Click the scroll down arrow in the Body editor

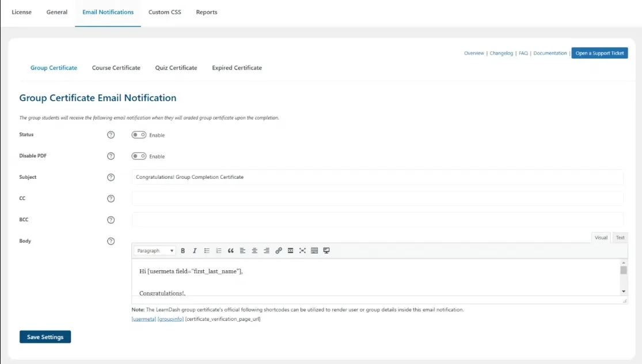(x=624, y=292)
